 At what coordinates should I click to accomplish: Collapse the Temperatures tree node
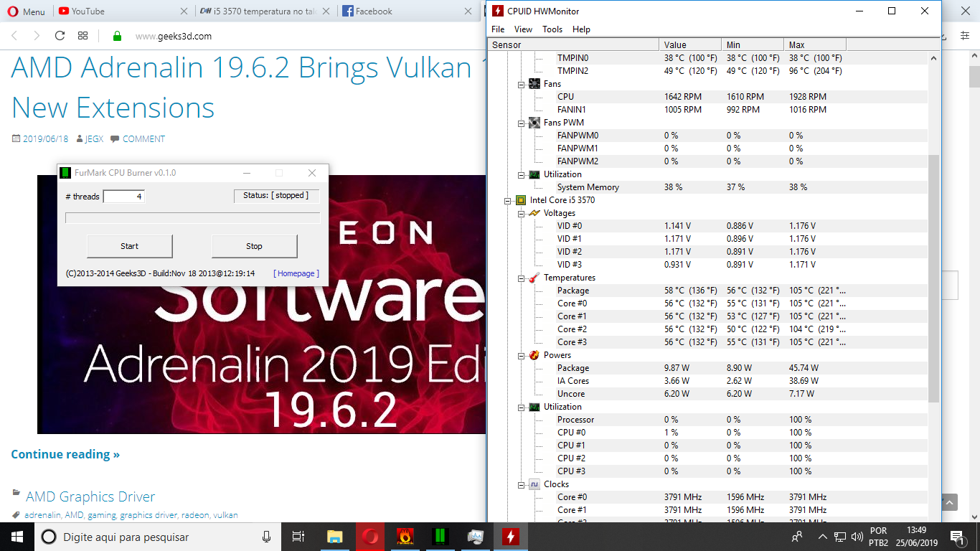click(522, 278)
